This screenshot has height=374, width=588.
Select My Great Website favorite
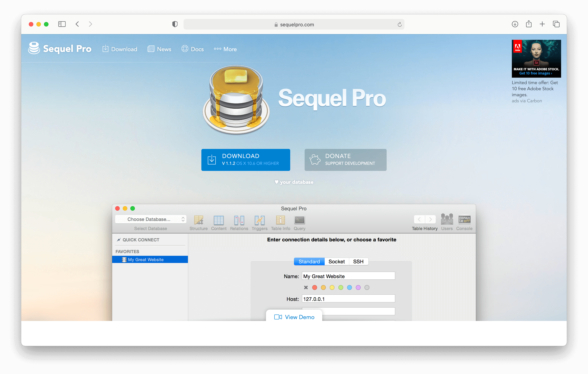click(150, 259)
